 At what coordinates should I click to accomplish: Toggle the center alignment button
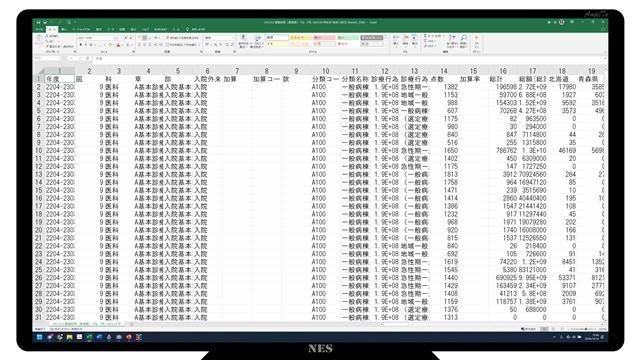tap(144, 45)
